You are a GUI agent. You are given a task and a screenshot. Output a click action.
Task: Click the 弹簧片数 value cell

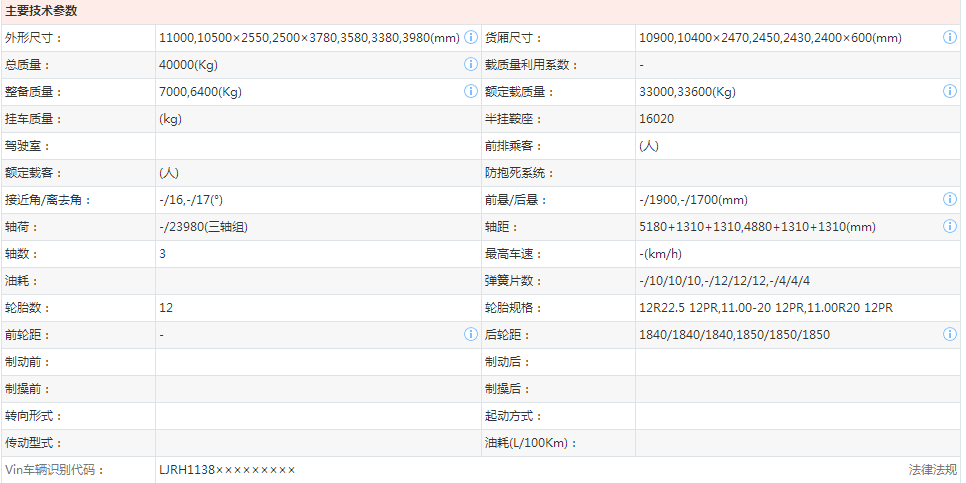(724, 281)
